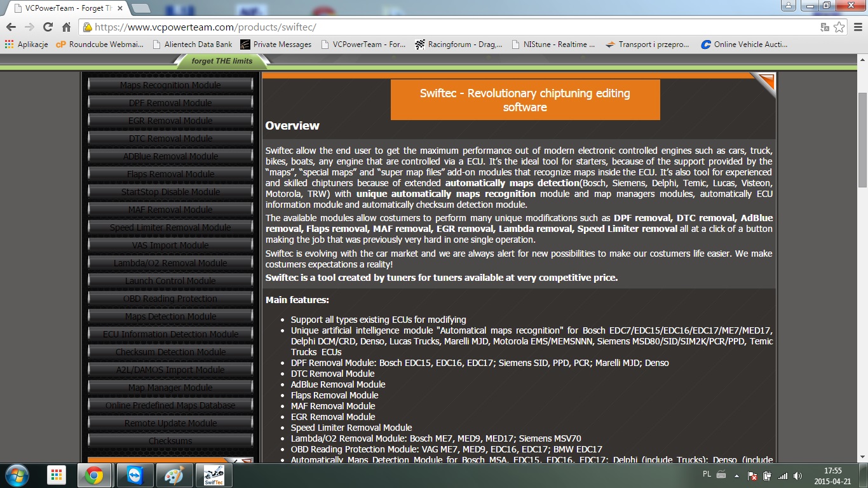Open TeamViewer from the taskbar
Screen dimensions: 868x488
134,475
